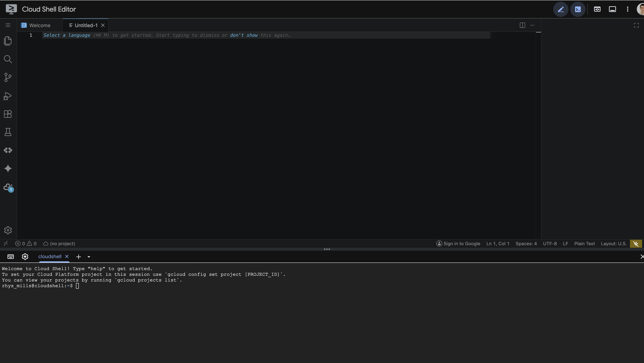Click Sign in to Google

click(458, 244)
